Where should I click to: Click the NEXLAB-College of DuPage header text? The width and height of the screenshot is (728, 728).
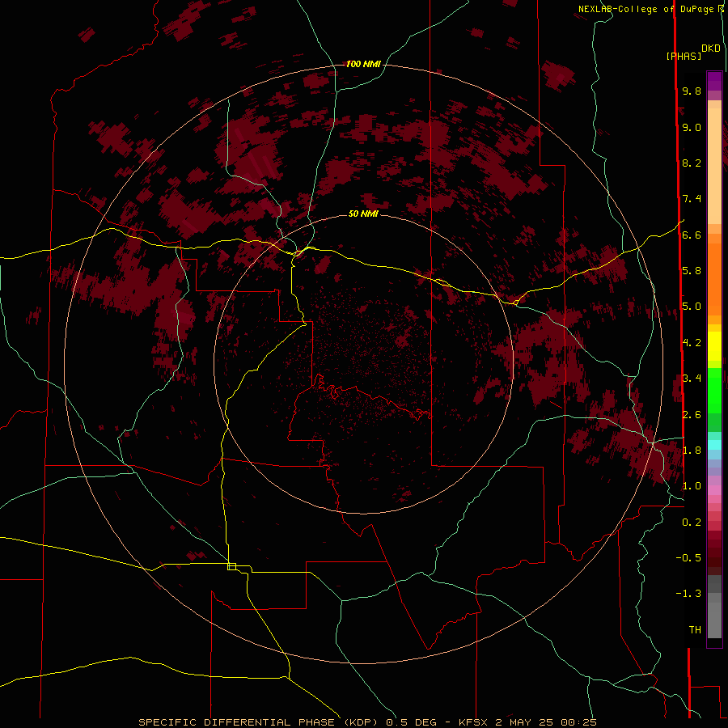(x=648, y=9)
